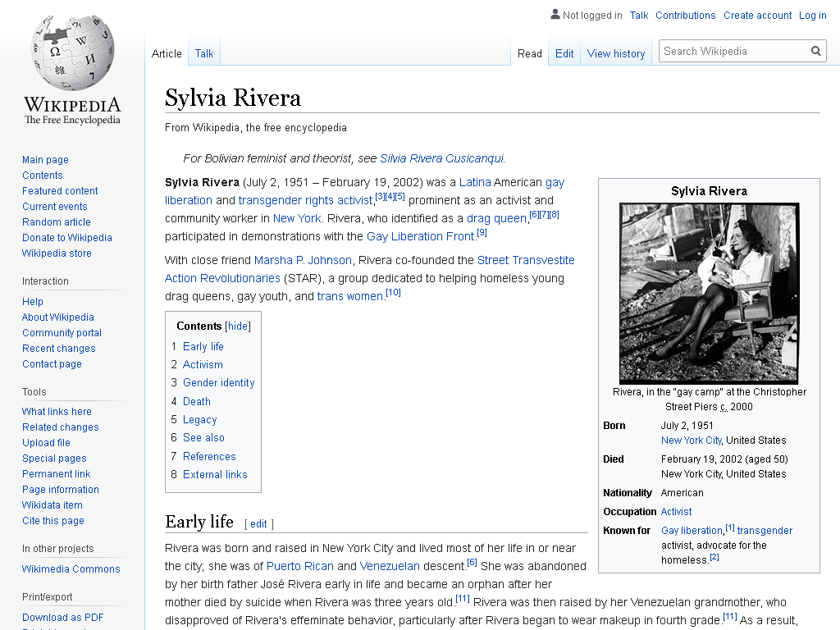The image size is (840, 630).
Task: Open the Edit tab
Action: [x=564, y=53]
